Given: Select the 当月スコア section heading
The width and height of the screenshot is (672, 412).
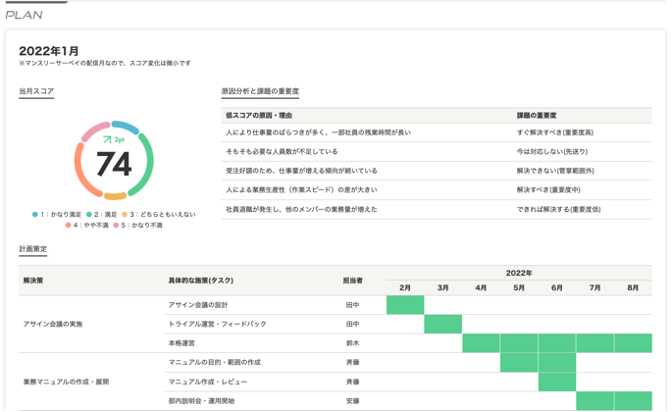Looking at the screenshot, I should tap(35, 91).
